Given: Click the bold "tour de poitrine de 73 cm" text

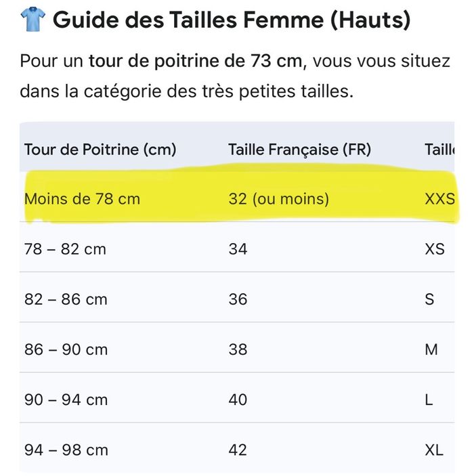Looking at the screenshot, I should [x=196, y=62].
